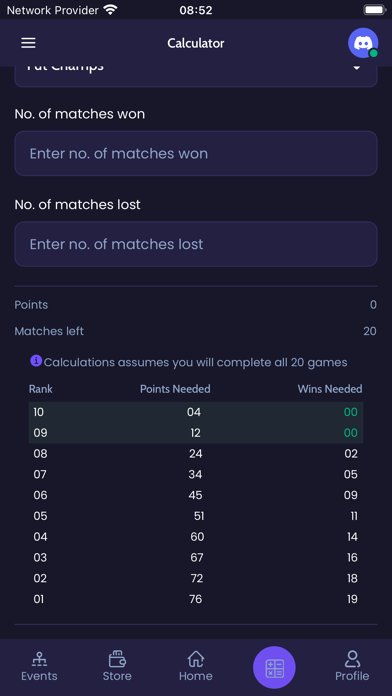Image resolution: width=392 pixels, height=696 pixels.
Task: Open the Events tab icon
Action: (x=39, y=660)
